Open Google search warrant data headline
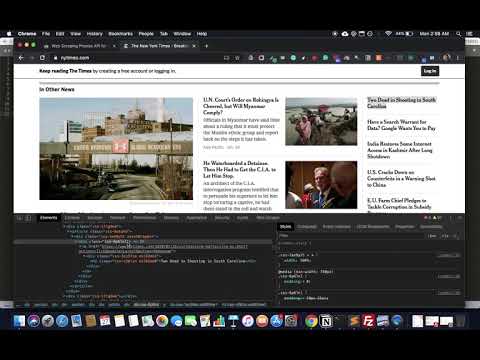 pos(401,125)
